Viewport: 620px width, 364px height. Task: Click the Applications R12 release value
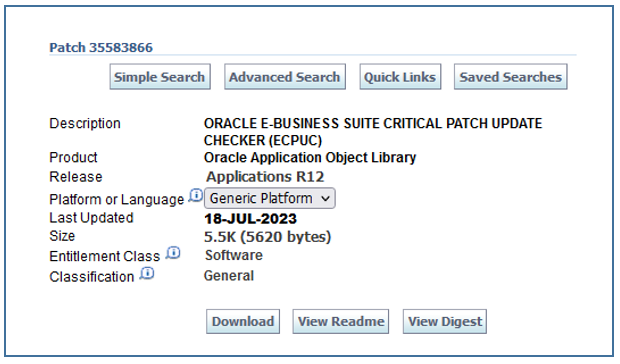[x=265, y=177]
